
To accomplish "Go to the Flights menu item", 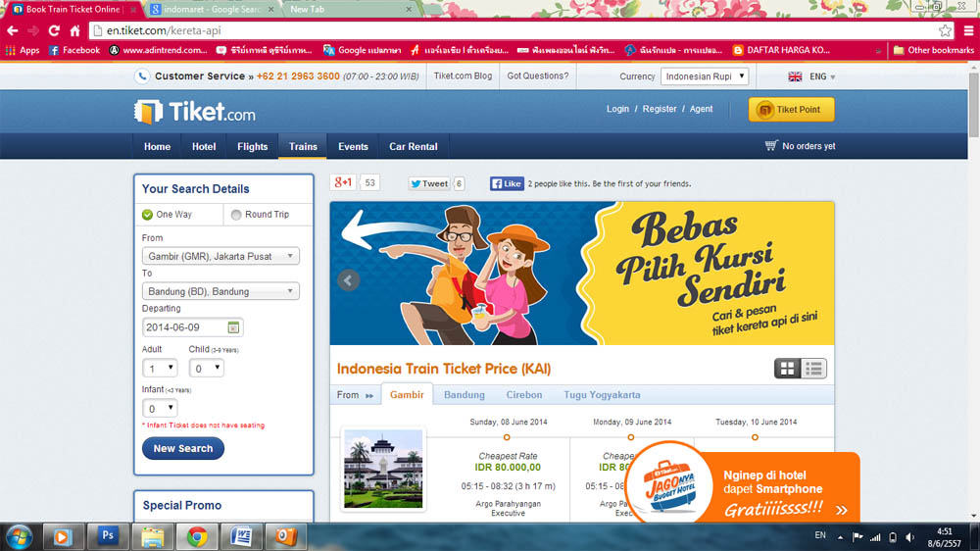I will [x=253, y=146].
